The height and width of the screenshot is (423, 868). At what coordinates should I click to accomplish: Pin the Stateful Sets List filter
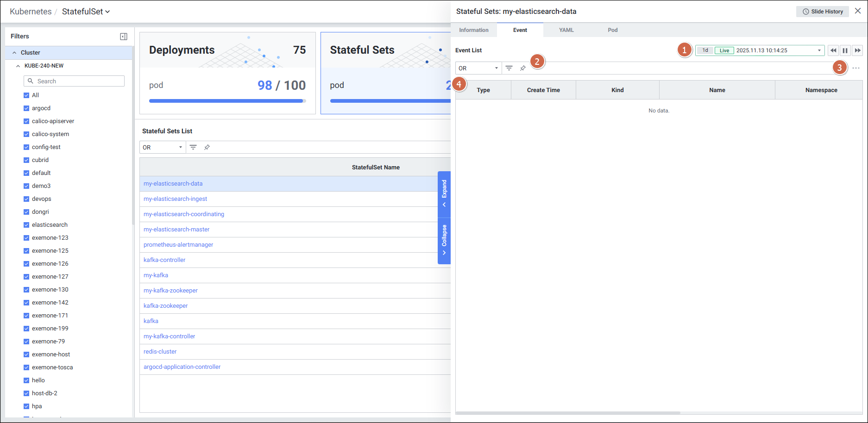coord(207,147)
